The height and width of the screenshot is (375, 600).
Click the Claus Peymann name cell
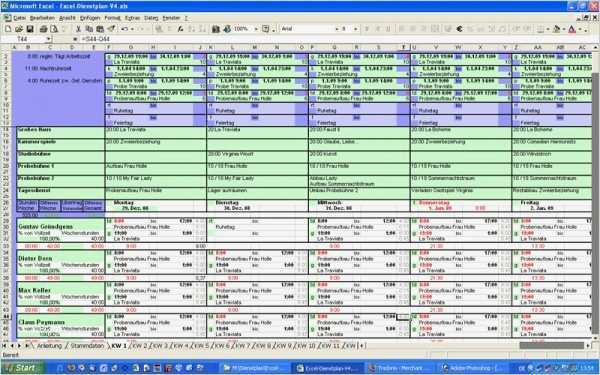41,322
